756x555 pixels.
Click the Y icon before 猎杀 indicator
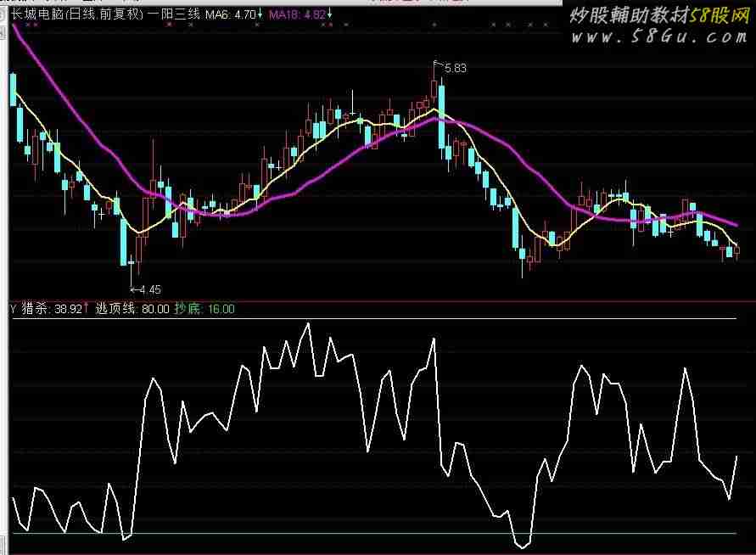[13, 310]
